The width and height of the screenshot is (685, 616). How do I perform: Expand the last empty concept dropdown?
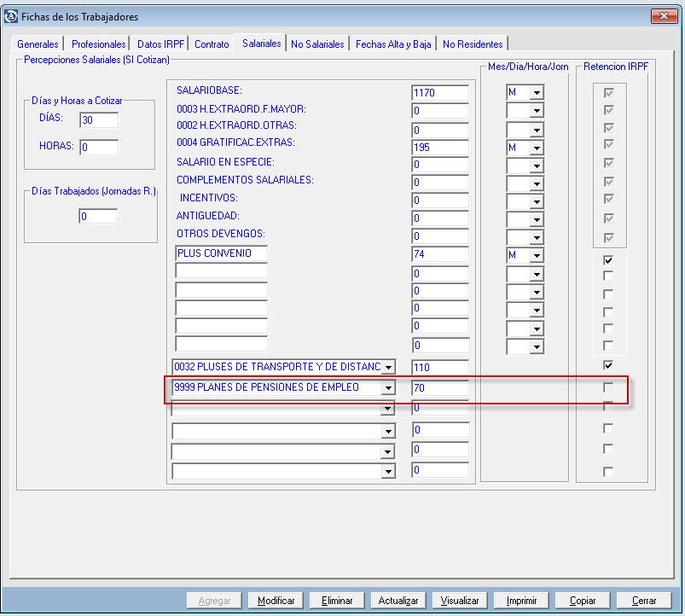click(x=388, y=472)
